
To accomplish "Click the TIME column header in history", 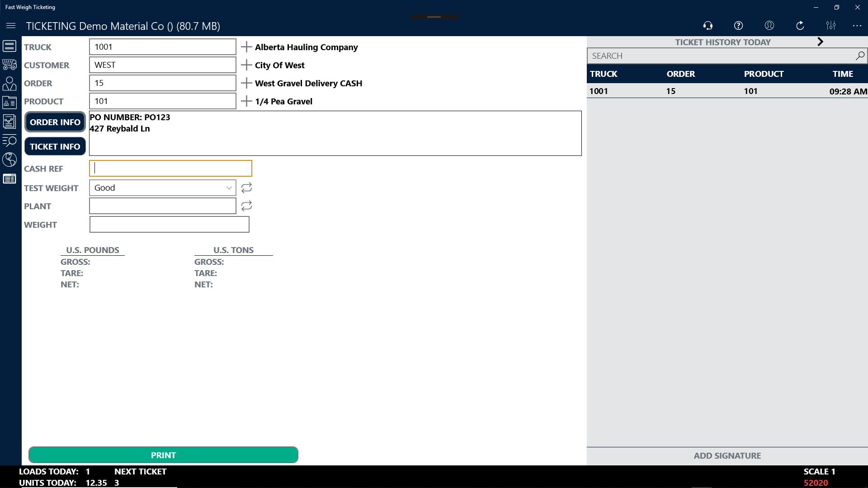I will 843,74.
